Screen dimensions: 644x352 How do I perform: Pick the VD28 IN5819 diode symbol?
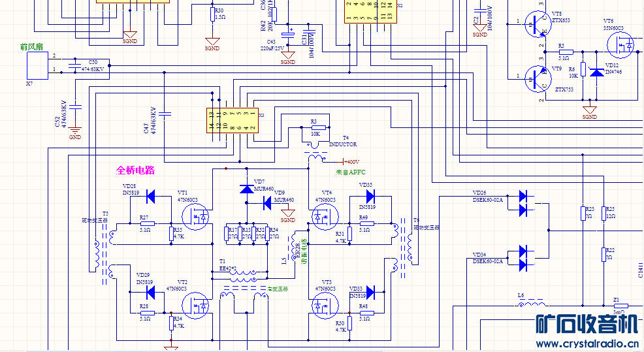151,197
